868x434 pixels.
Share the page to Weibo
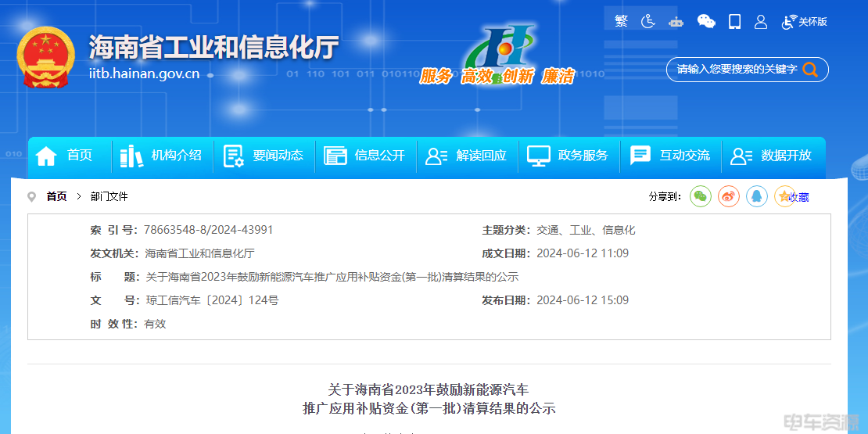pos(729,196)
